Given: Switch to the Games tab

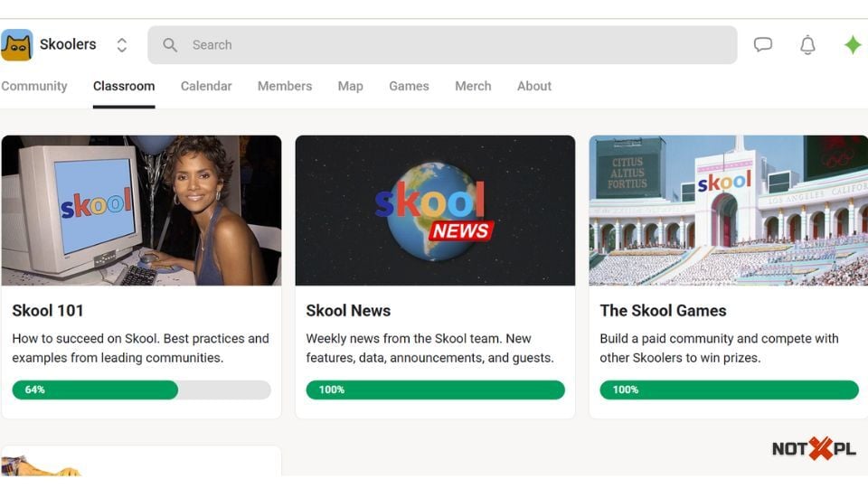Looking at the screenshot, I should click(x=409, y=86).
